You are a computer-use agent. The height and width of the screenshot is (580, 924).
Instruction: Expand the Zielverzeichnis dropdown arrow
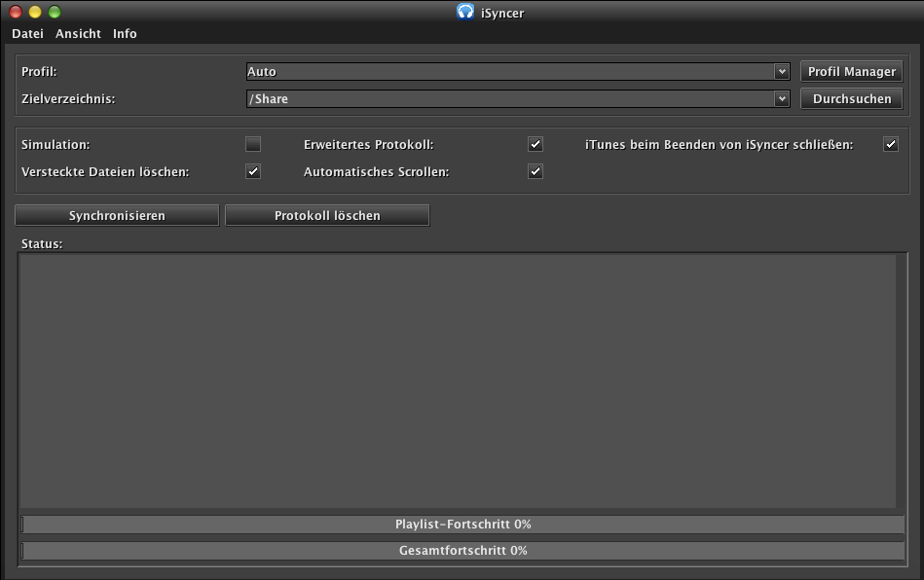click(x=782, y=99)
